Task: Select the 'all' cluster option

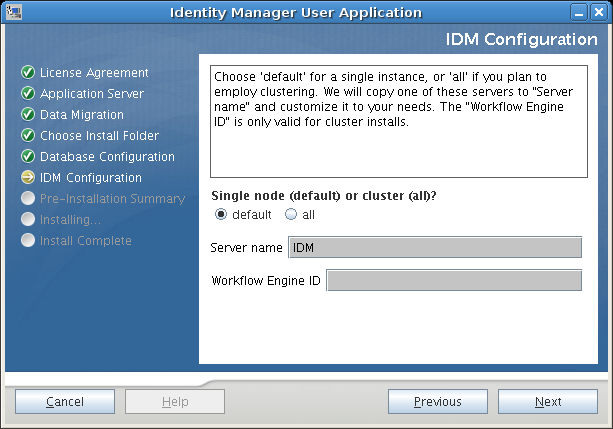Action: pyautogui.click(x=291, y=214)
